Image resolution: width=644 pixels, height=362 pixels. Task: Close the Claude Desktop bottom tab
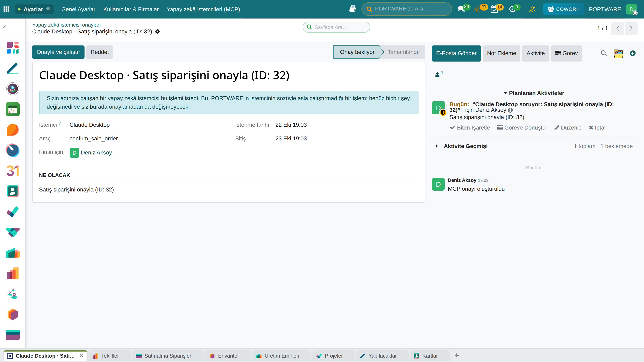82,356
